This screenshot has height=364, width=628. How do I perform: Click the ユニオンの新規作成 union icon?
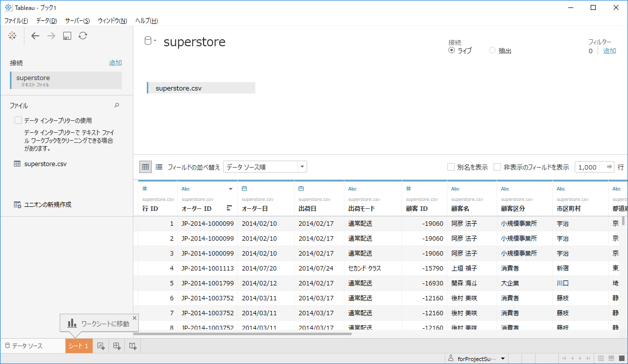tap(17, 204)
